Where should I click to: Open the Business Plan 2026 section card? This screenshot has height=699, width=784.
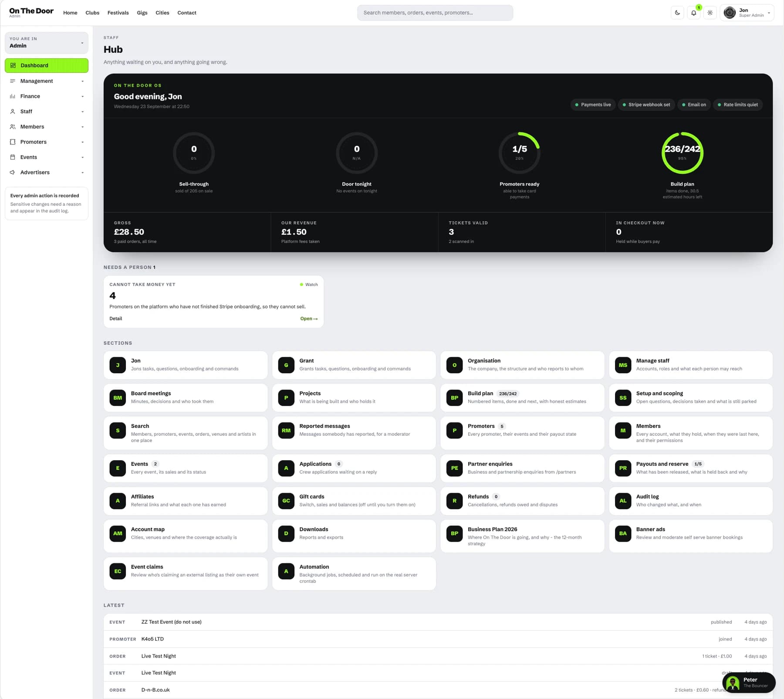click(x=522, y=536)
